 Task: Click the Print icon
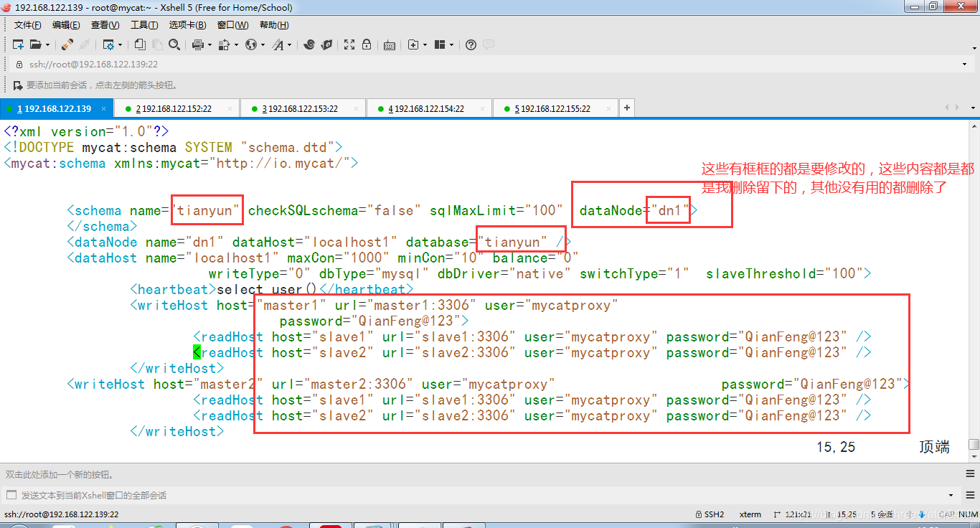pos(198,44)
